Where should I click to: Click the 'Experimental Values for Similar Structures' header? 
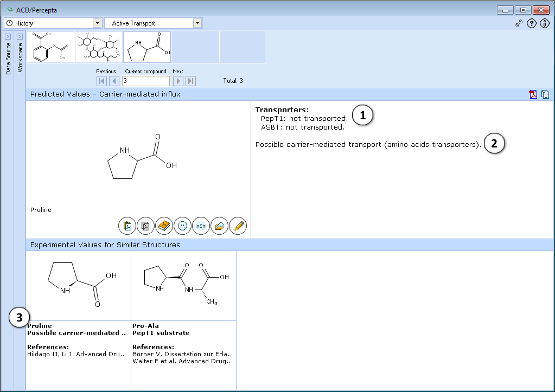coord(105,245)
